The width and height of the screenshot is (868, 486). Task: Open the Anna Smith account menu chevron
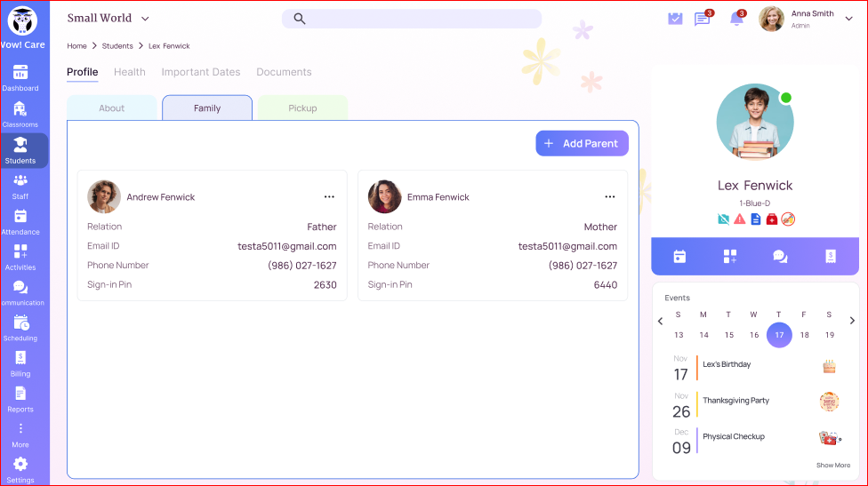click(848, 19)
